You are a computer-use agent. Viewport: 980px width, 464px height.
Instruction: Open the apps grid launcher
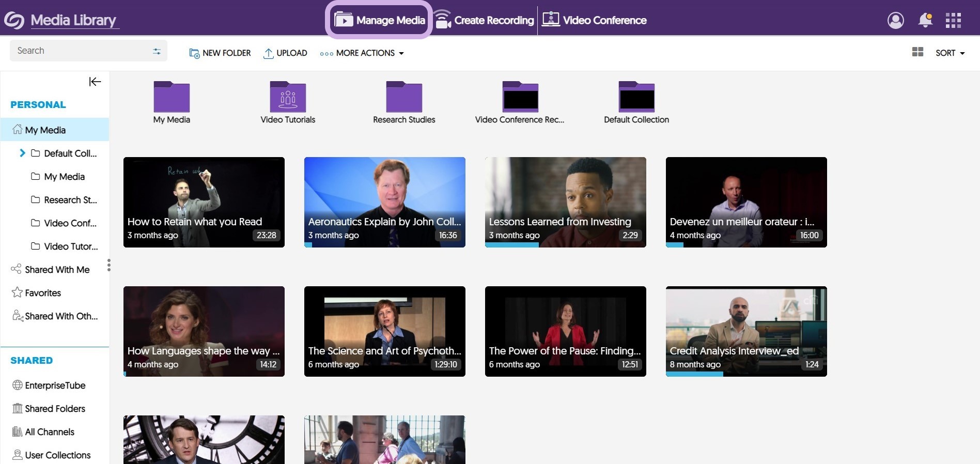(953, 20)
